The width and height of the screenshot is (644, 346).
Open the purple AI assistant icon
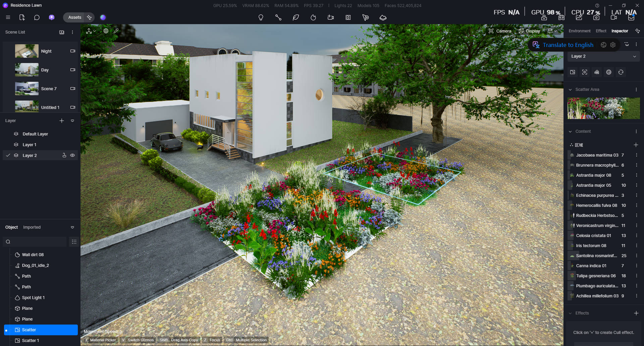pos(52,17)
